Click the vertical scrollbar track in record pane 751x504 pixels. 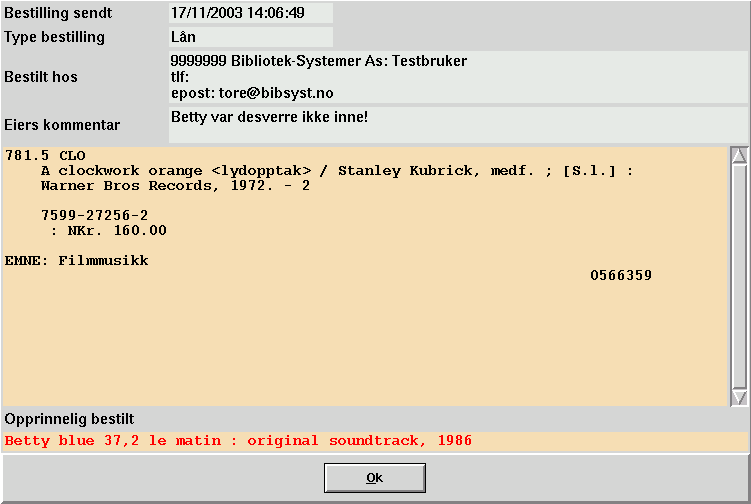pyautogui.click(x=739, y=276)
